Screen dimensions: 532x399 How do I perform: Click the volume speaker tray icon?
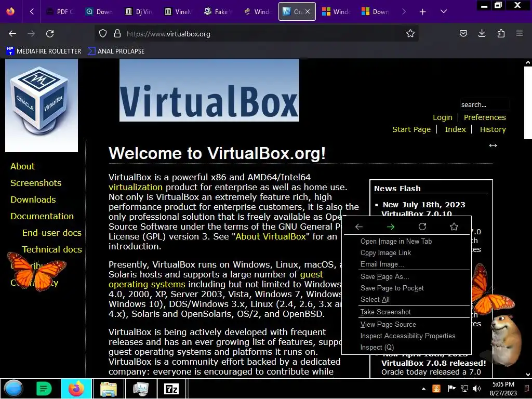[477, 389]
